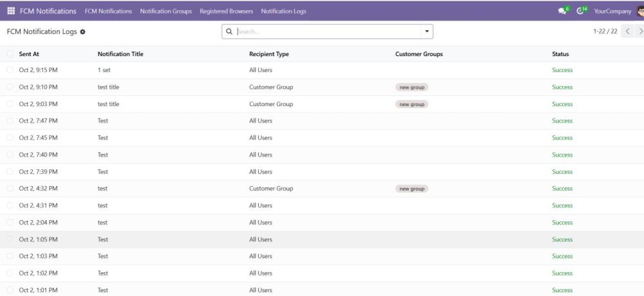644x296 pixels.
Task: Go to next page arrow
Action: (x=641, y=32)
